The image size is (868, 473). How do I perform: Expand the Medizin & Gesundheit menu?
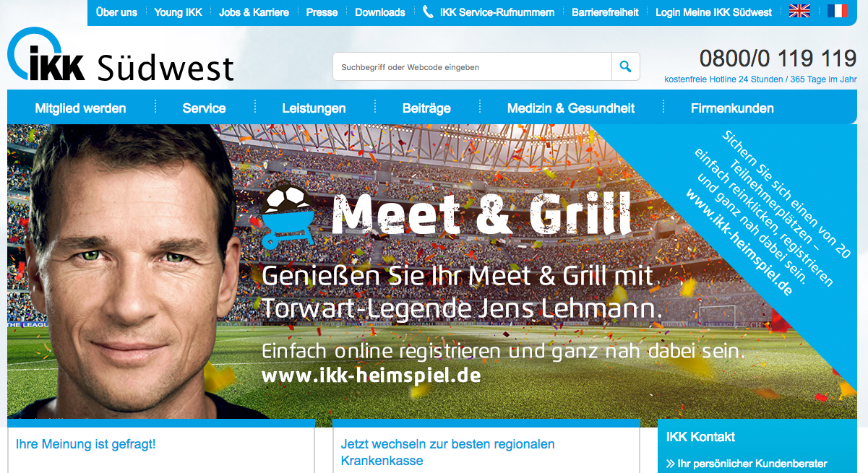click(571, 108)
